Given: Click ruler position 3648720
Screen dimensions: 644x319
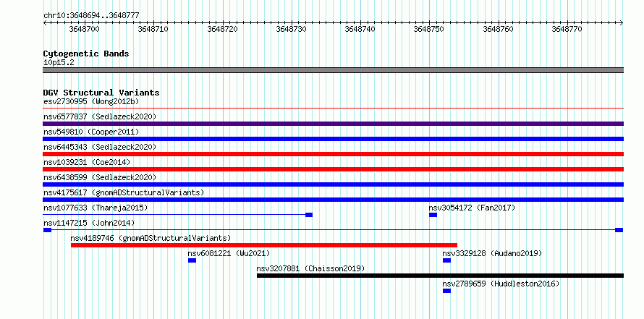Looking at the screenshot, I should [222, 29].
